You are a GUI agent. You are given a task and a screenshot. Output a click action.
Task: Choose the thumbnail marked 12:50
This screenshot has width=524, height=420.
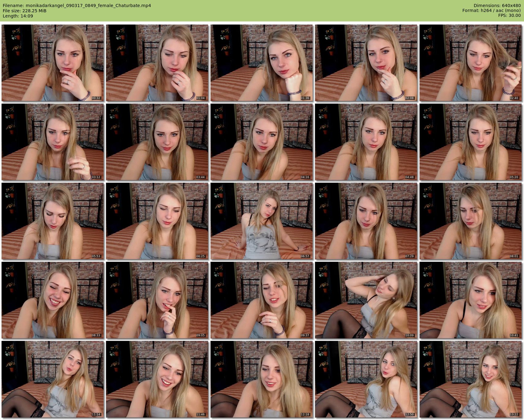pos(366,379)
